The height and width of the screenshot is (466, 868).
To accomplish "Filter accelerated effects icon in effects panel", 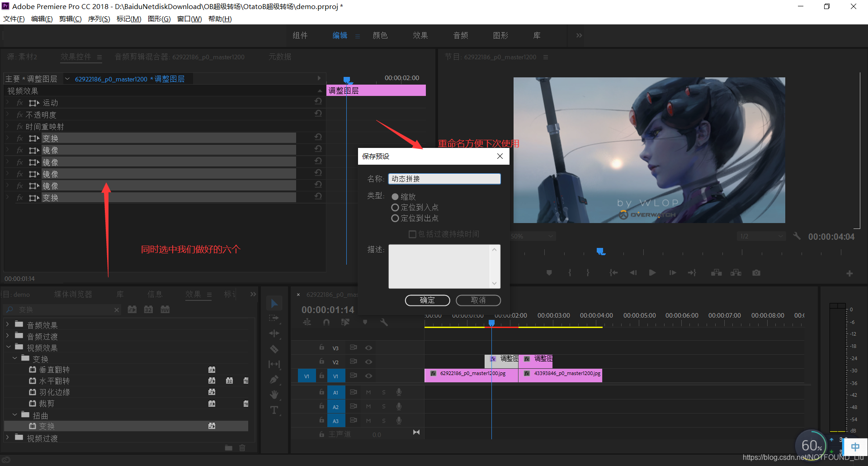I will pyautogui.click(x=132, y=309).
